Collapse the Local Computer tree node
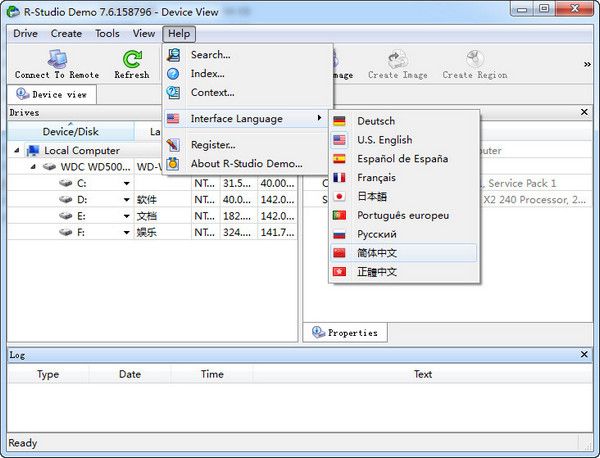Image resolution: width=600 pixels, height=458 pixels. click(x=16, y=151)
